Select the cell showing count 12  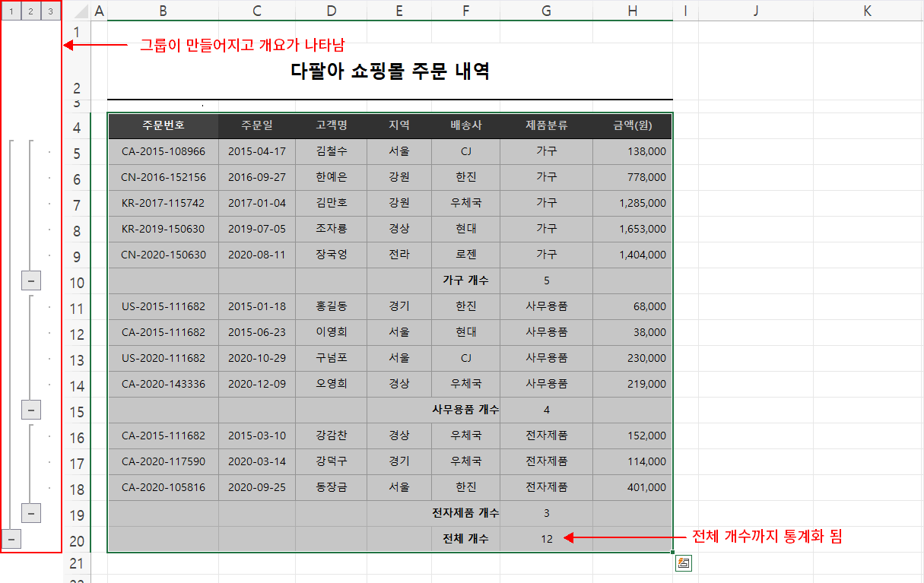pos(545,539)
